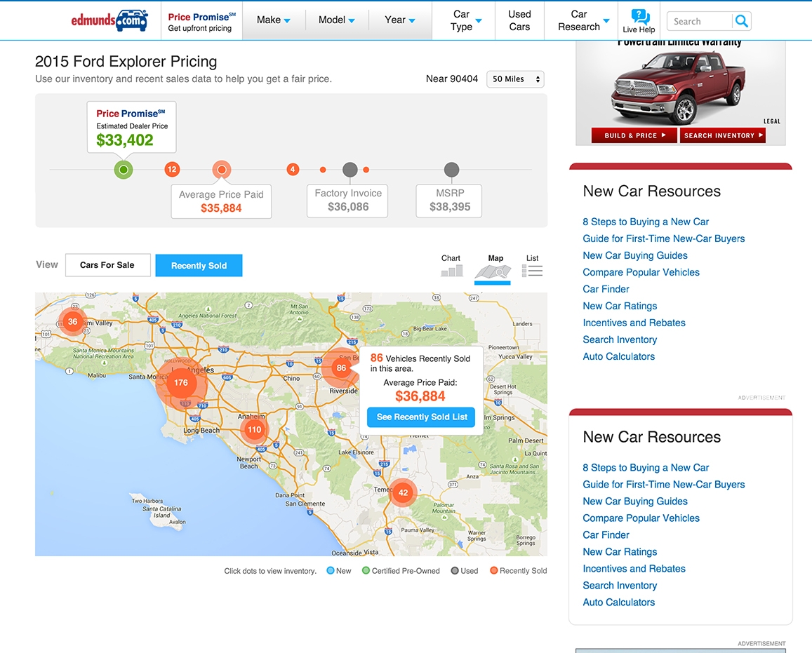Click the $36,086 factory invoice value
The height and width of the screenshot is (653, 812).
pos(348,207)
